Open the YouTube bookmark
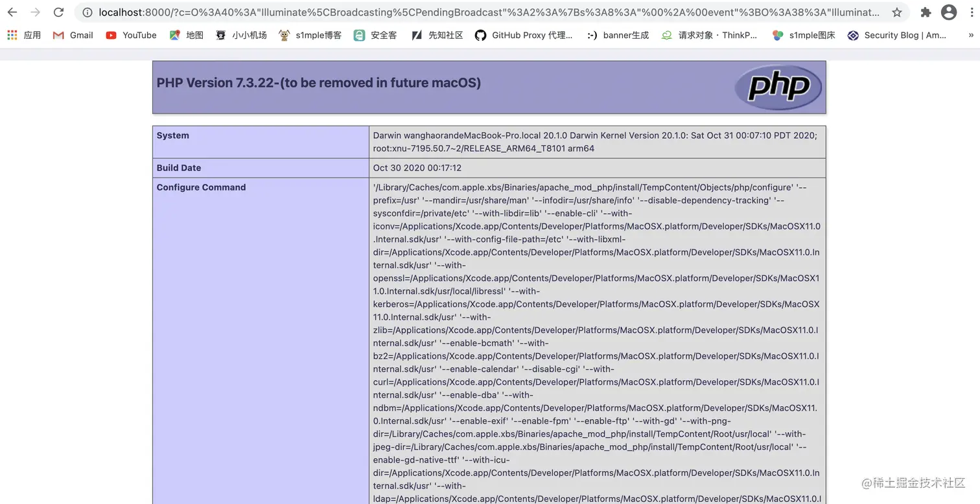 coord(131,35)
